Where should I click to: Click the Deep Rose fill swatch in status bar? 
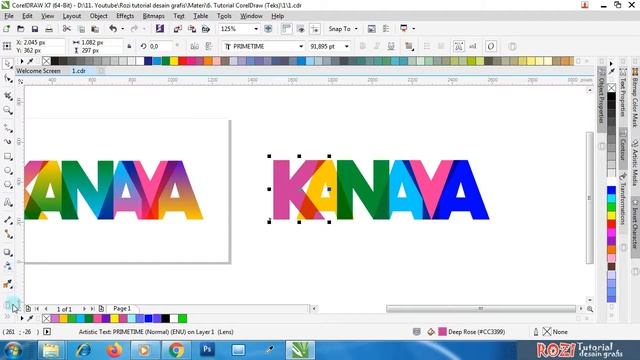442,332
